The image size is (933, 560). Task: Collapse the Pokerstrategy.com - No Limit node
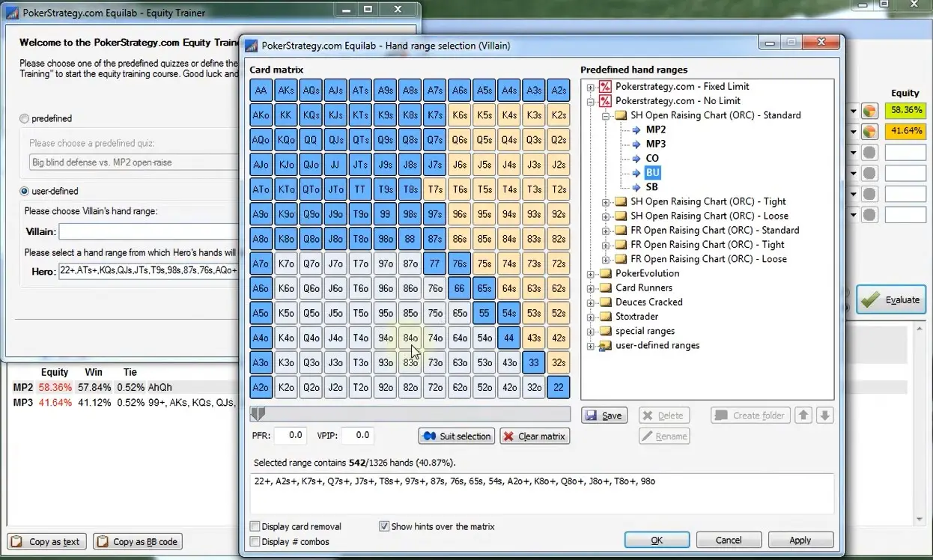coord(591,101)
